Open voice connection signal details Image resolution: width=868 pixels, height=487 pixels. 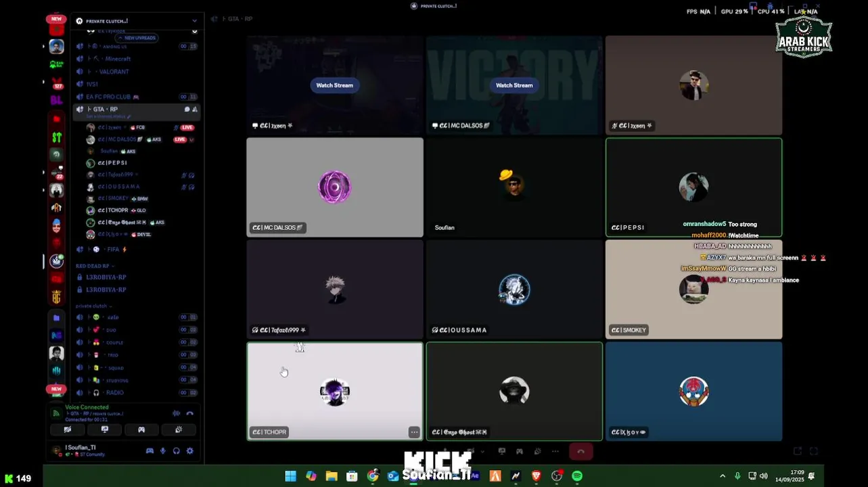pyautogui.click(x=57, y=413)
